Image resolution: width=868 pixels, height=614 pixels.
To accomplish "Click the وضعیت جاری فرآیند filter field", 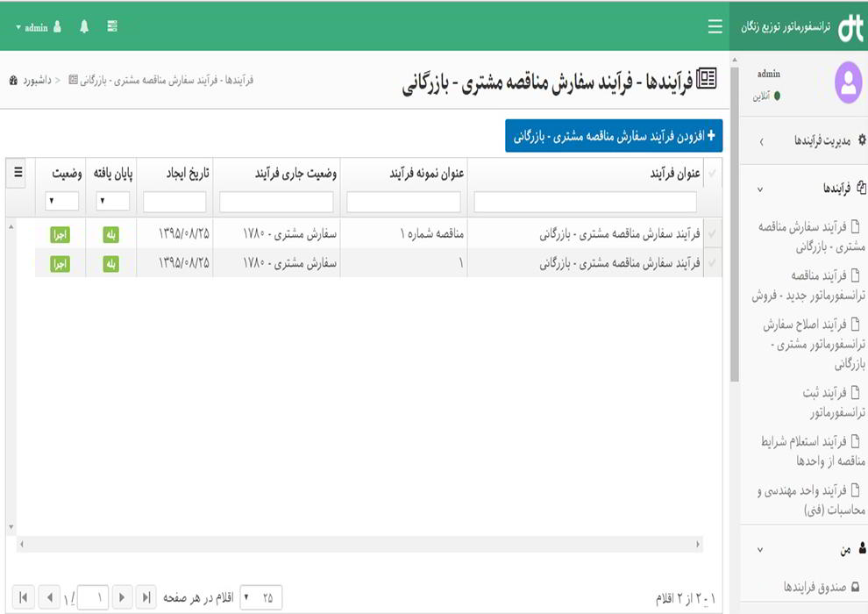I will 276,202.
